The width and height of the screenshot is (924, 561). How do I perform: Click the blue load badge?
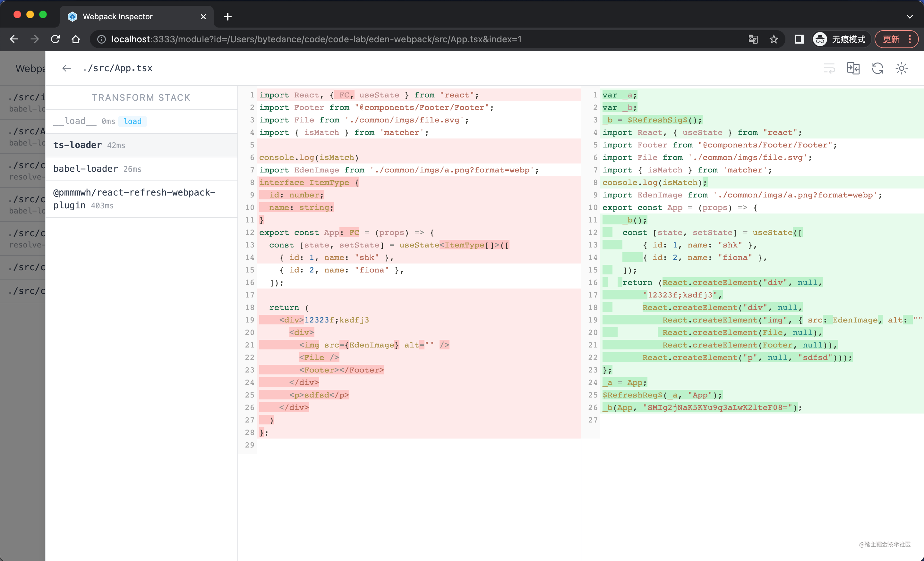pos(133,121)
